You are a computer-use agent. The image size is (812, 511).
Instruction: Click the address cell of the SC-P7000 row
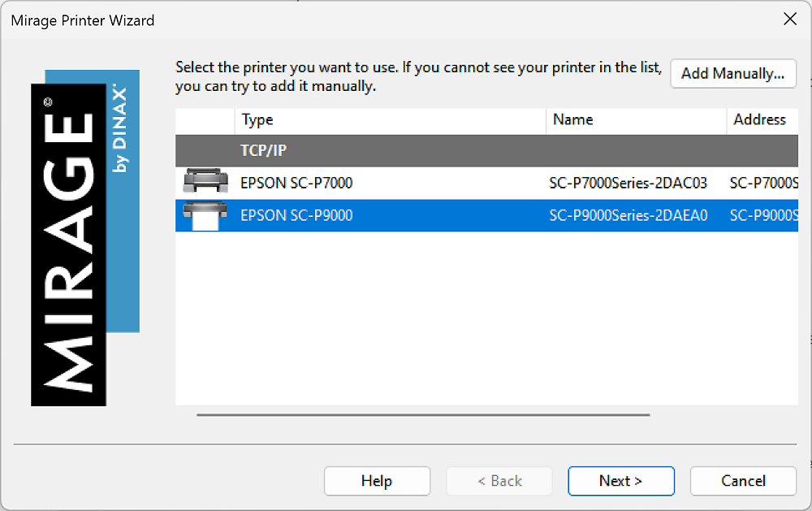pyautogui.click(x=763, y=184)
